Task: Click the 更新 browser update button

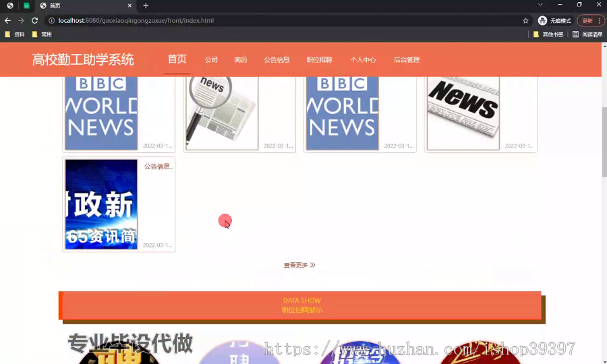Action: [x=587, y=21]
